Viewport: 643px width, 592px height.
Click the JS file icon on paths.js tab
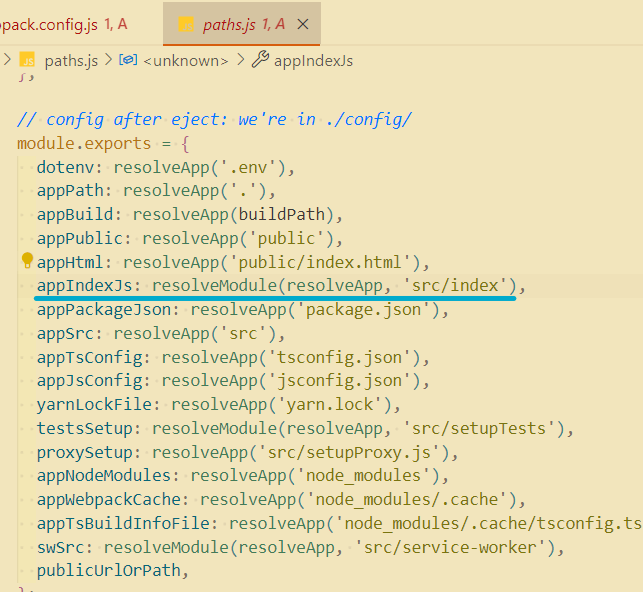coord(186,25)
